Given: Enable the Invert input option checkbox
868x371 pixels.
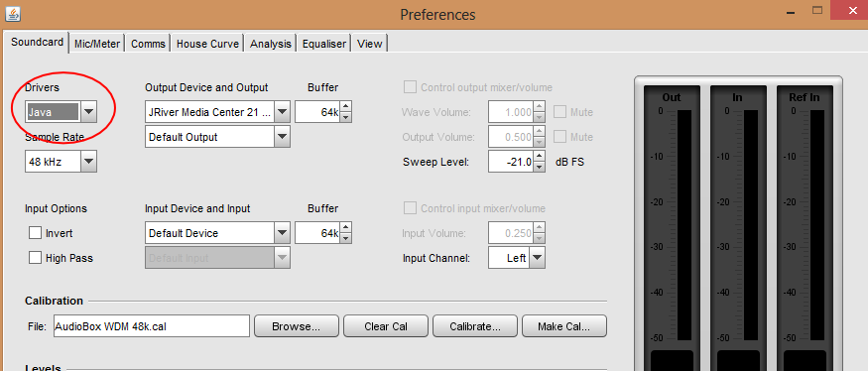Looking at the screenshot, I should (x=36, y=233).
